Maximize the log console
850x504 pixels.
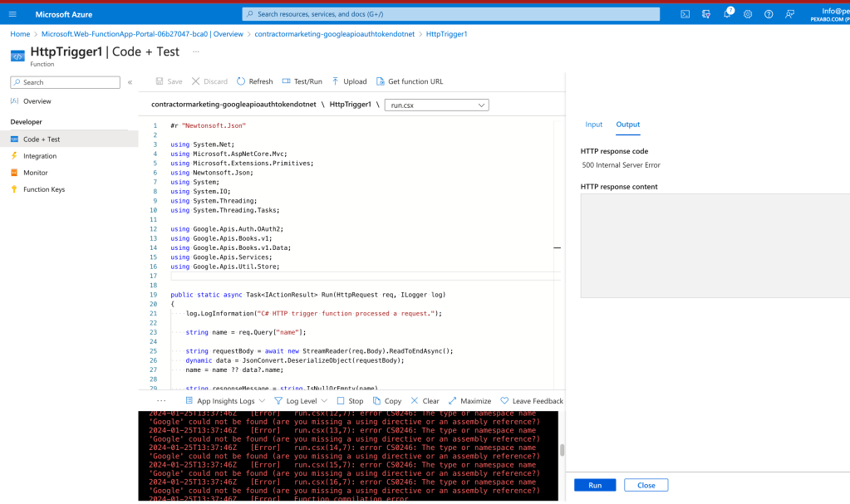click(469, 401)
